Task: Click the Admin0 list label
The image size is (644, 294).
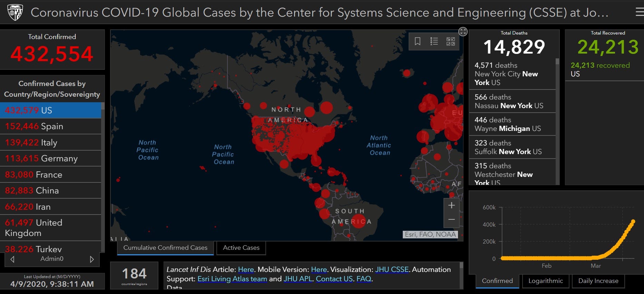Action: point(52,259)
